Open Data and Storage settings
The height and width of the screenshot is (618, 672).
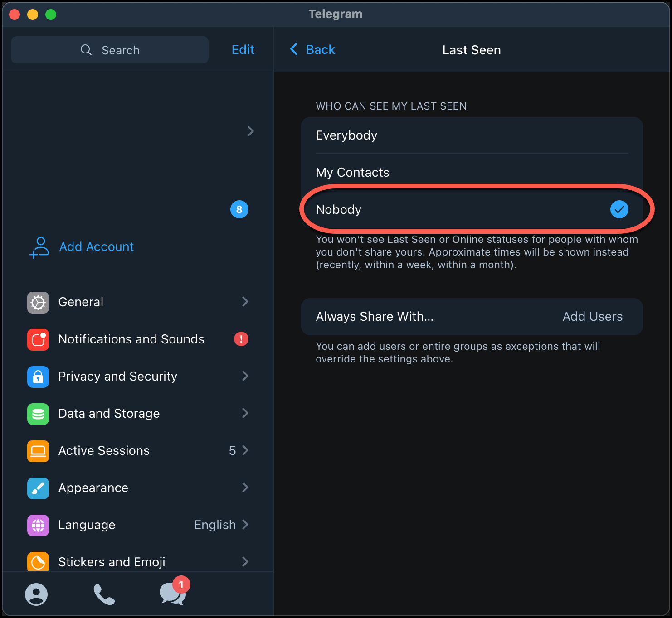coord(138,414)
